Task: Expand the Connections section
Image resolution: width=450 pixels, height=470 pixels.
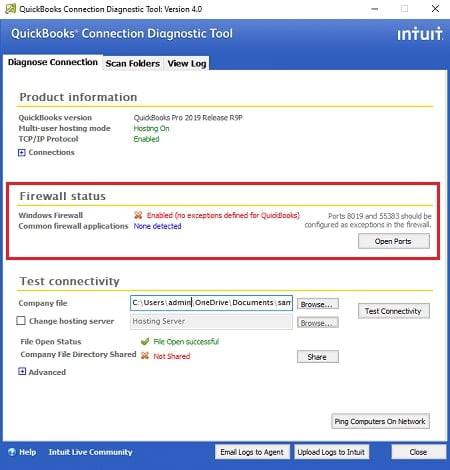Action: [x=22, y=152]
